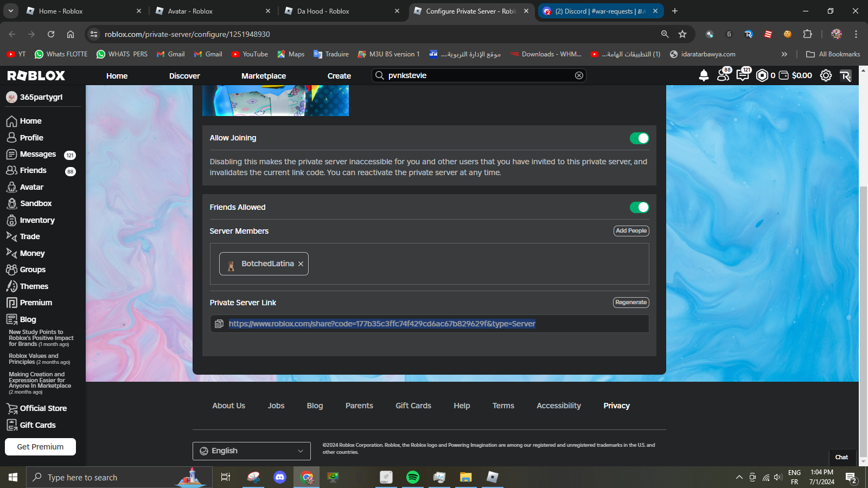868x488 pixels.
Task: Toggle the Friends Allowed switch
Action: pyautogui.click(x=639, y=207)
